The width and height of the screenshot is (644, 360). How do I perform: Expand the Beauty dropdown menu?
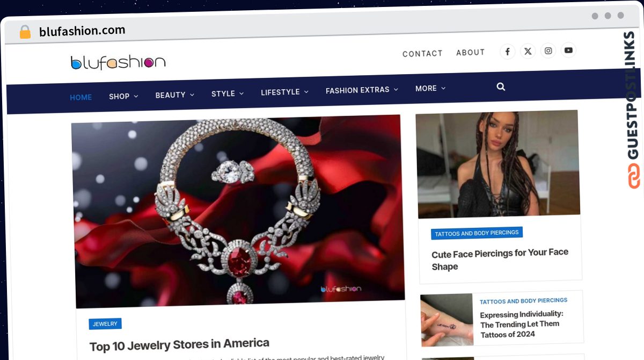click(x=175, y=95)
